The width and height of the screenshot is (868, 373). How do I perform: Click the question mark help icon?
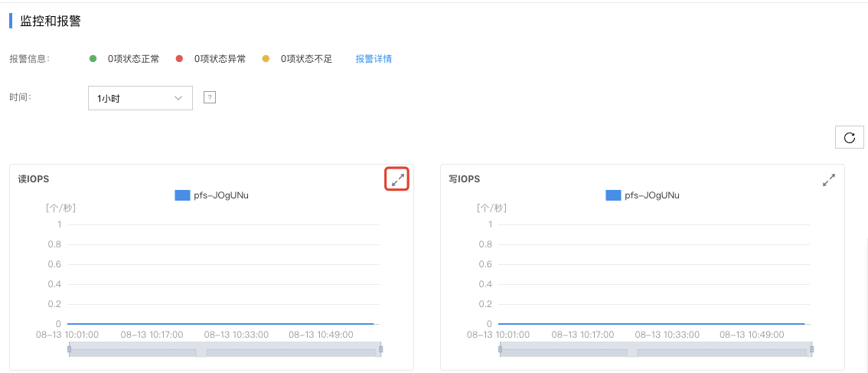pyautogui.click(x=209, y=97)
